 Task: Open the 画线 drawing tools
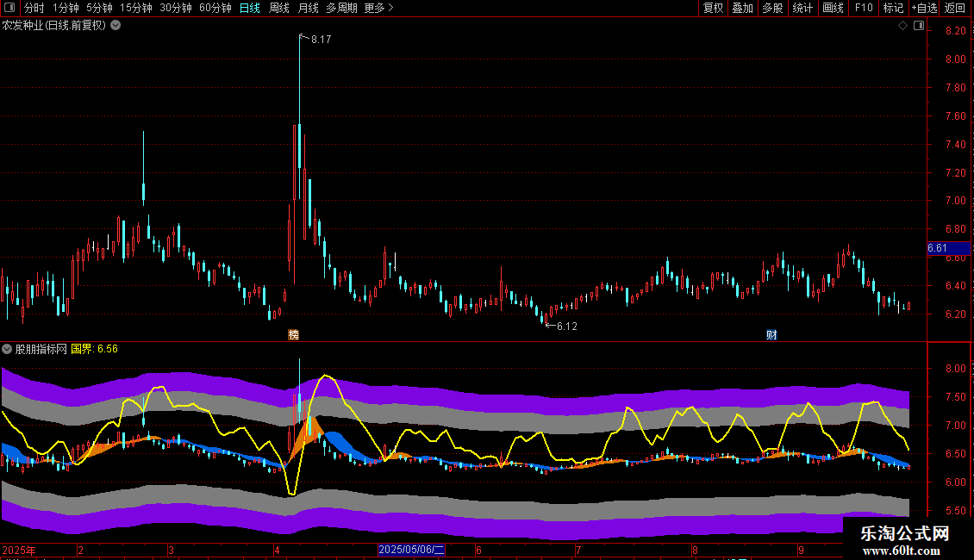(833, 8)
